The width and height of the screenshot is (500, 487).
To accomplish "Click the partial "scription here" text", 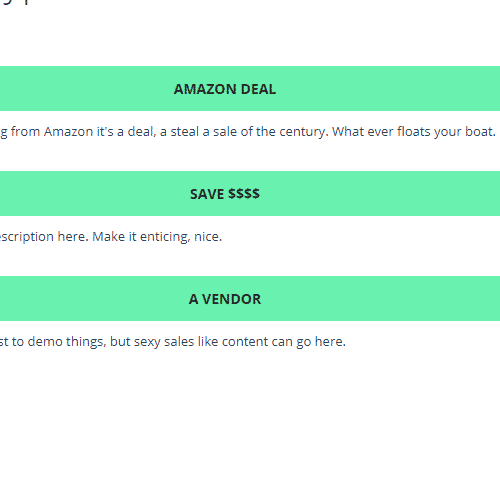I will (x=44, y=237).
